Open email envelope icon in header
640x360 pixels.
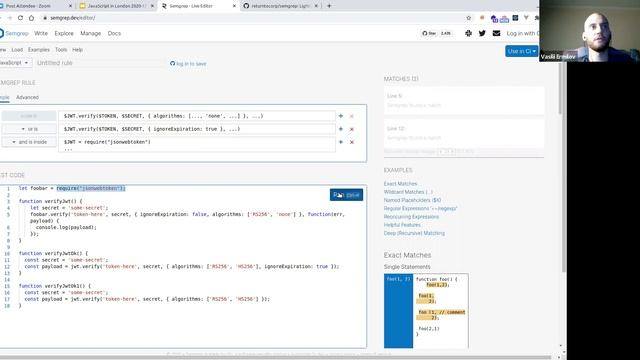tap(496, 33)
